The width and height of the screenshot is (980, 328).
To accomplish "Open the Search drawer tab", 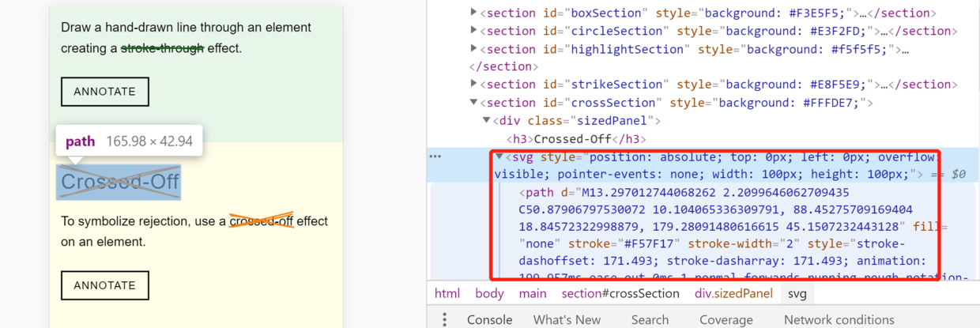I will pyautogui.click(x=650, y=319).
